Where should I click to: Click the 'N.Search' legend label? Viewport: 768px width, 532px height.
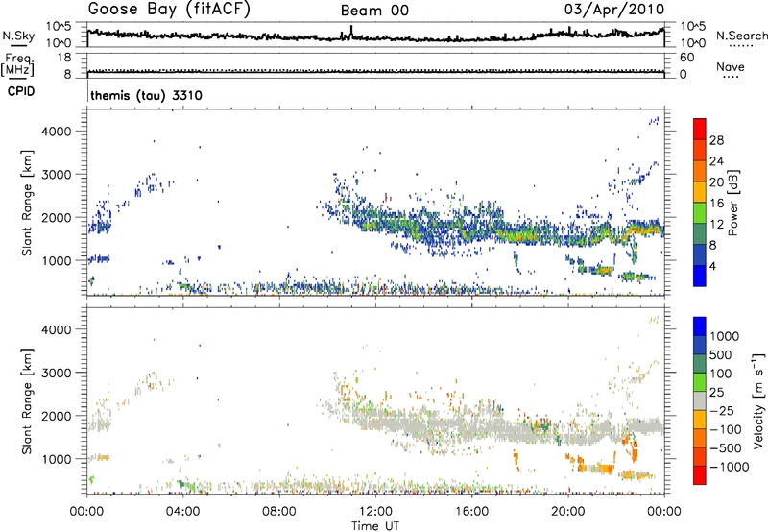741,36
